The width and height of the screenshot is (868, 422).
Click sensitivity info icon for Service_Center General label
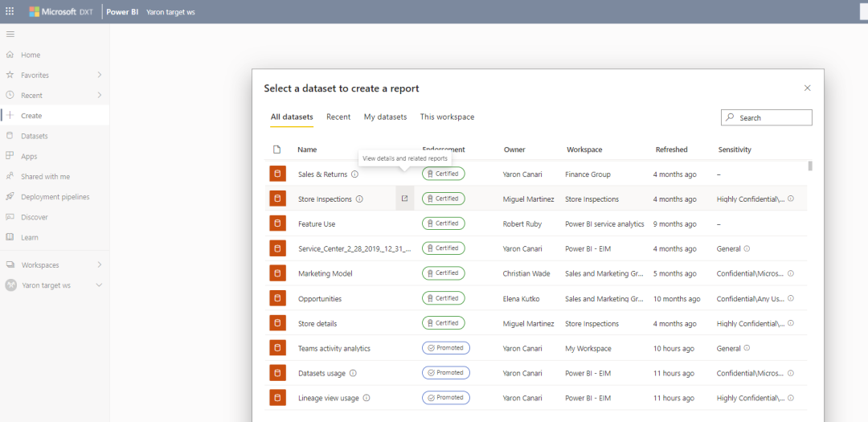747,249
